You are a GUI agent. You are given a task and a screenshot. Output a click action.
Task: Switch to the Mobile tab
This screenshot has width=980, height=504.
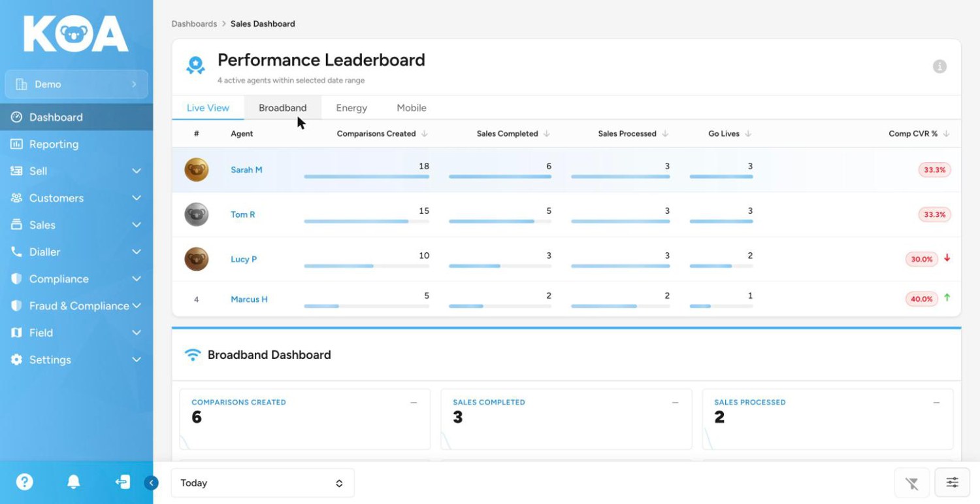point(412,108)
